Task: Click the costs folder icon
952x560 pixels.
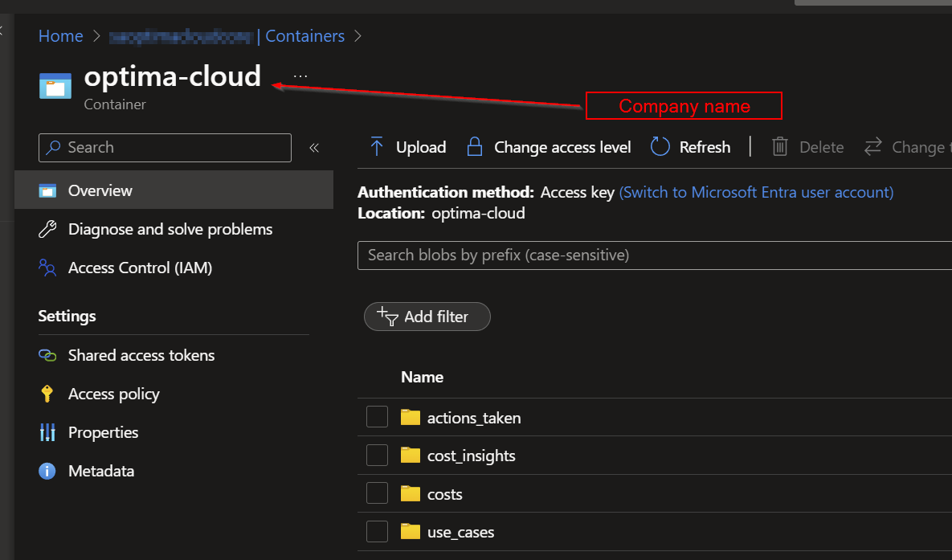Action: pos(411,494)
